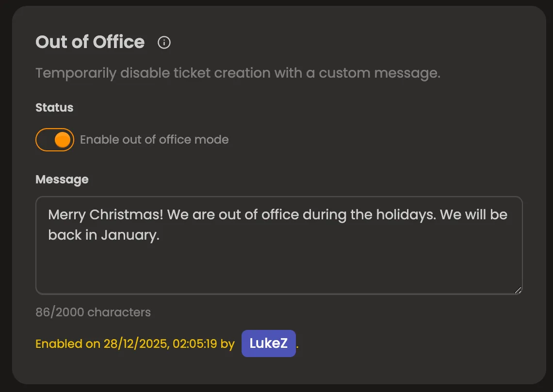Click the orange toggle knob
The width and height of the screenshot is (553, 392).
click(63, 139)
